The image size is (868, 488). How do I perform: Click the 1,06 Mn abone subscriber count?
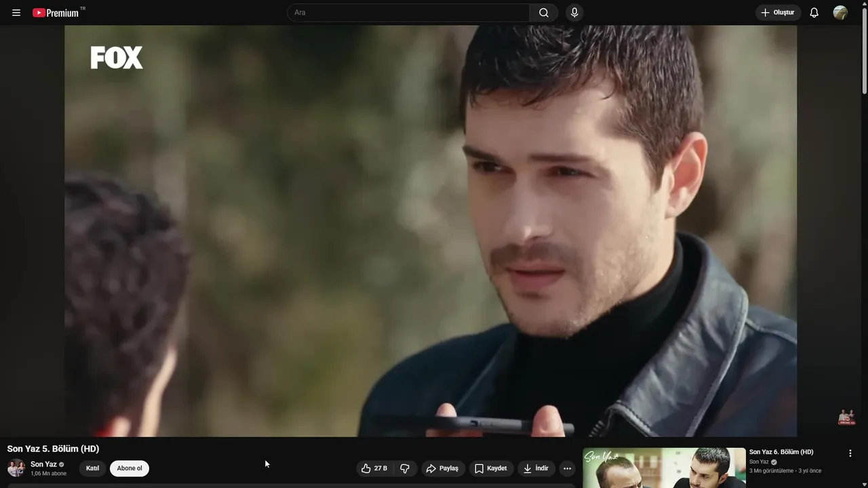click(x=48, y=474)
